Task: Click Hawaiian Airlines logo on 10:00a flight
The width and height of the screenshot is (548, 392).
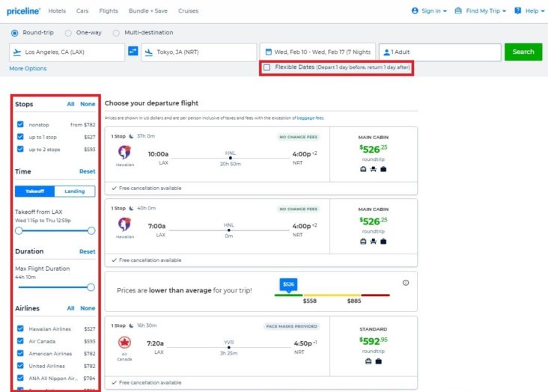Action: click(124, 153)
